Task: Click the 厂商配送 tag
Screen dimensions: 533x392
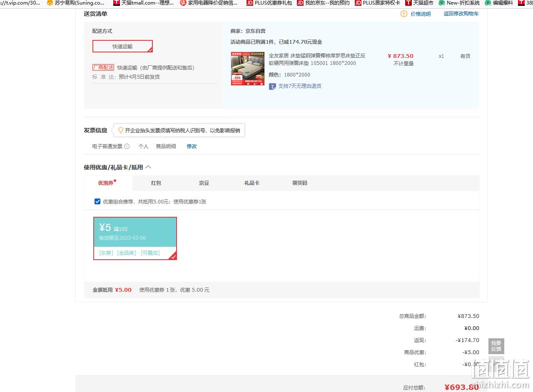Action: click(x=103, y=67)
